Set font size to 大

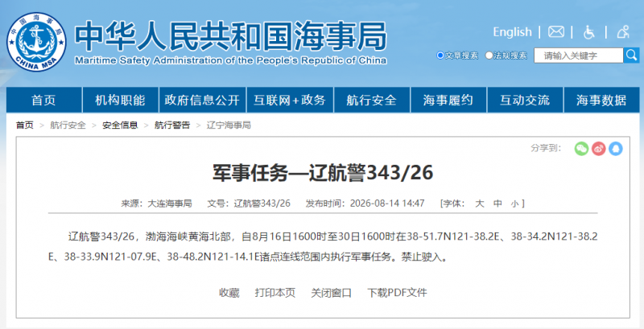479,203
